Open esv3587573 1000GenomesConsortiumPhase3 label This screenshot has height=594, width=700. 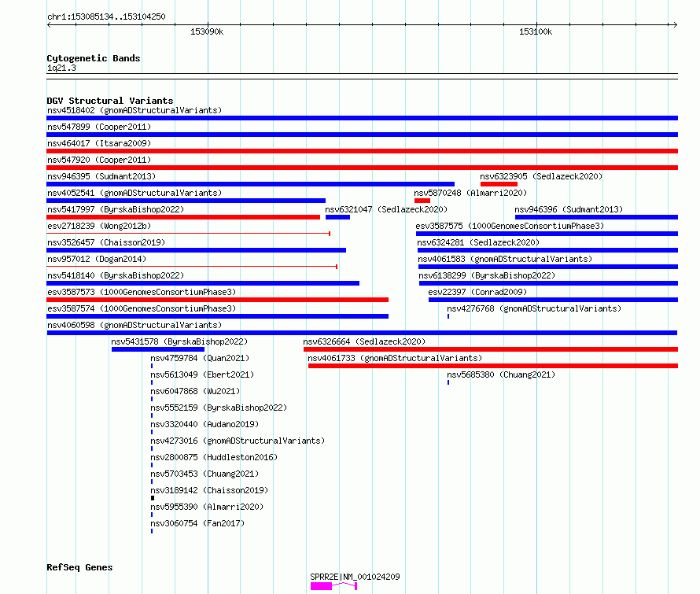[142, 292]
